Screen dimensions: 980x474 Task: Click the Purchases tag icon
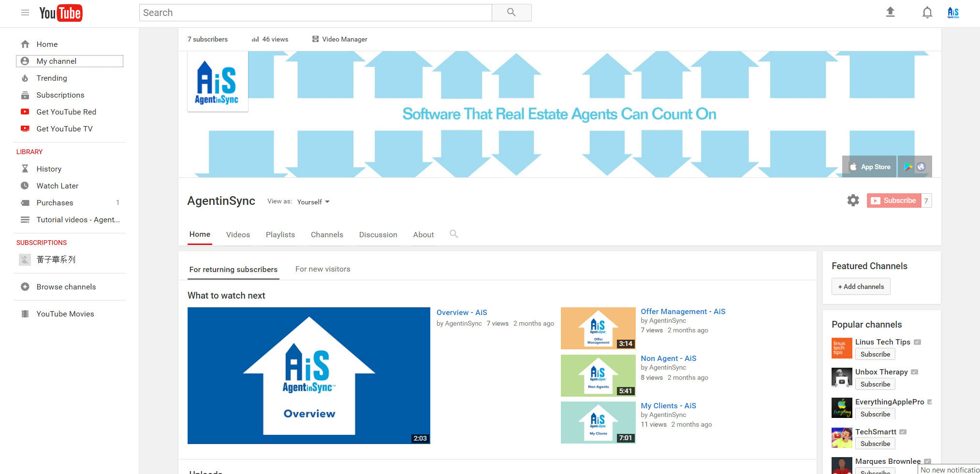(25, 203)
